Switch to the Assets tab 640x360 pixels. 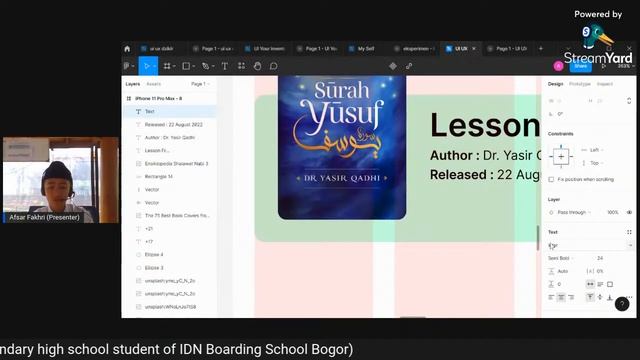153,84
